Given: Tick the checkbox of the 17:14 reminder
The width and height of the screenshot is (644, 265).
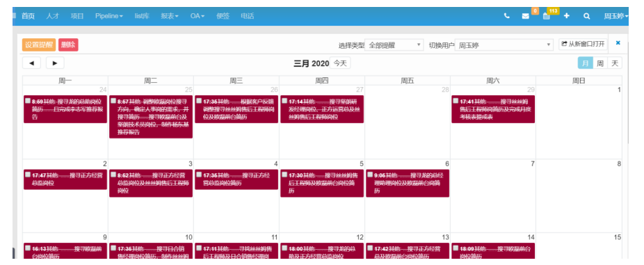Looking at the screenshot, I should click(284, 100).
